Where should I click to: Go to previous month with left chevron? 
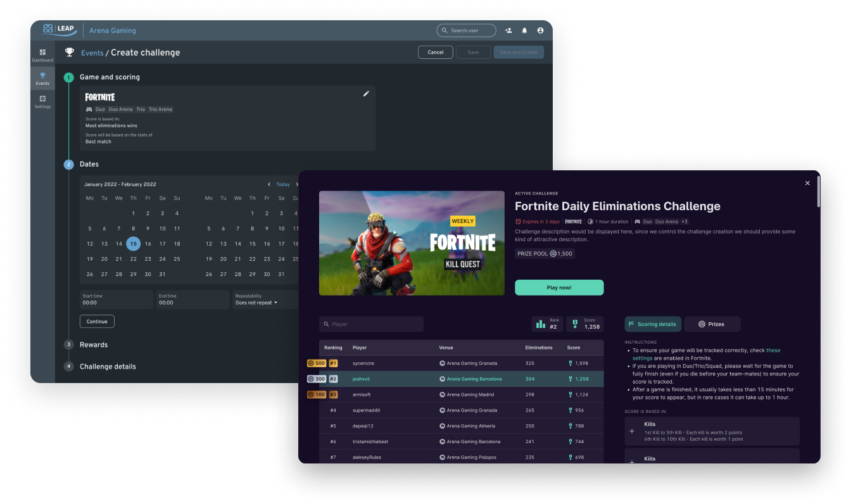click(x=269, y=184)
